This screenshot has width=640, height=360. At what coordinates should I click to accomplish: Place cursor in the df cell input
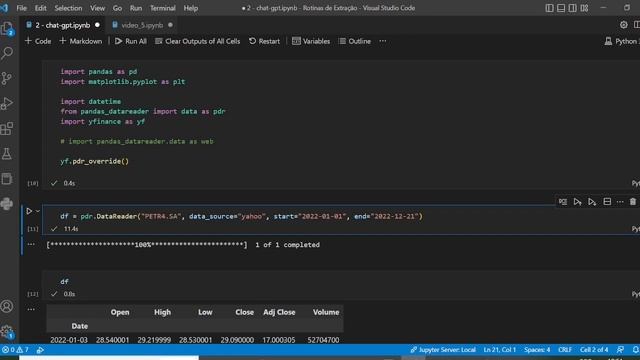tap(341, 282)
